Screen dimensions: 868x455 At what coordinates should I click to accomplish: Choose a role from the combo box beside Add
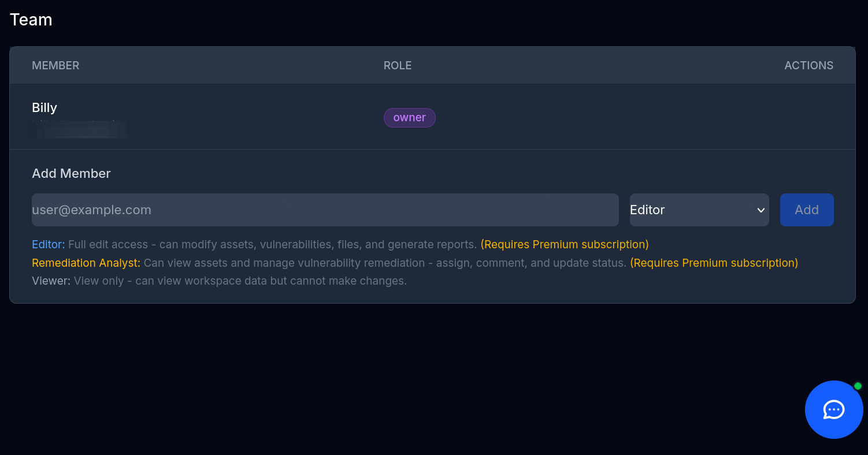[699, 210]
